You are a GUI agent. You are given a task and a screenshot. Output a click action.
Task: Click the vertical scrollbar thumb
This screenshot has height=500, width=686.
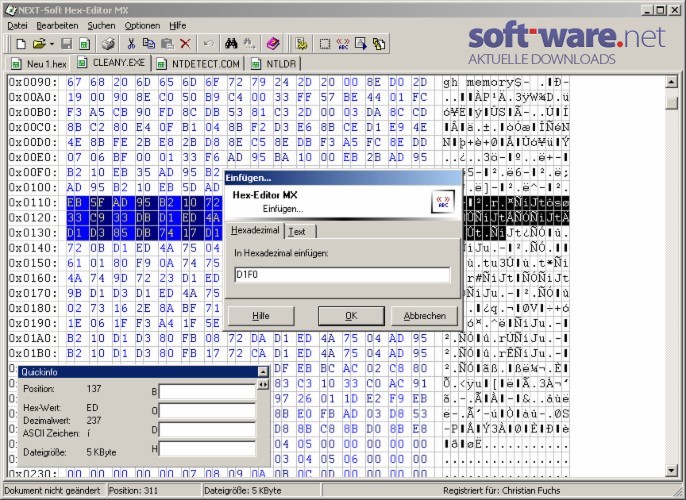(672, 102)
